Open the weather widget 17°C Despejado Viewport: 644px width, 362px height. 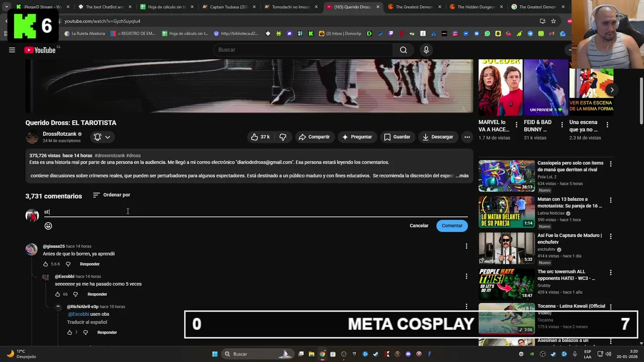point(21,354)
